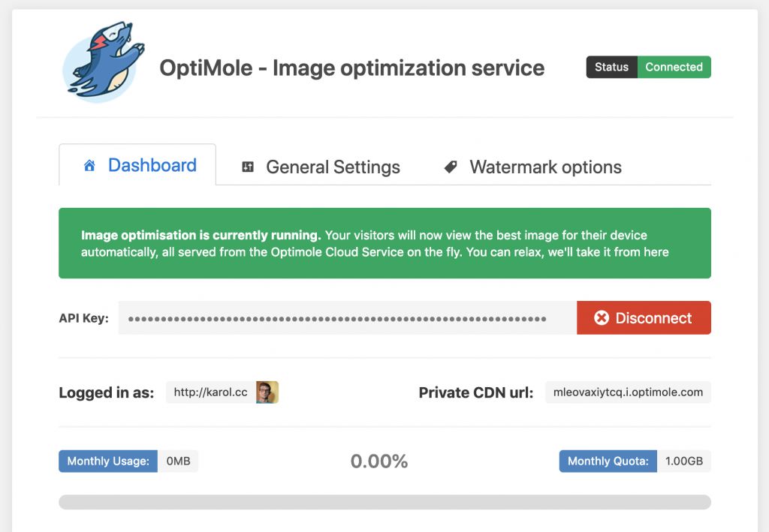Click the tag icon beside Watermark options
This screenshot has height=532, width=769.
click(451, 167)
